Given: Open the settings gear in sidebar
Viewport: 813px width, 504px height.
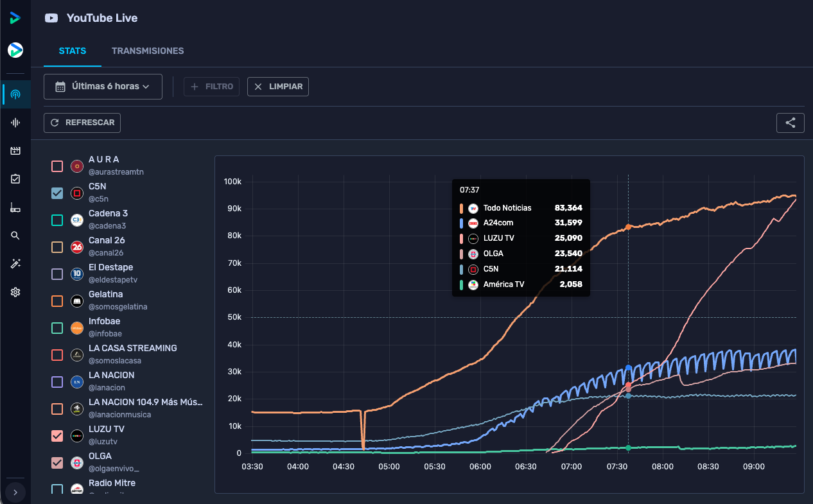Looking at the screenshot, I should 15,292.
